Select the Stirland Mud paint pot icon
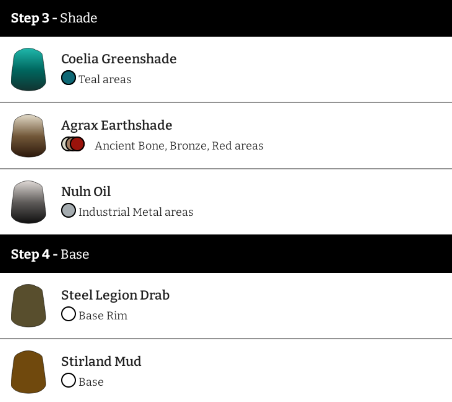 [28, 372]
